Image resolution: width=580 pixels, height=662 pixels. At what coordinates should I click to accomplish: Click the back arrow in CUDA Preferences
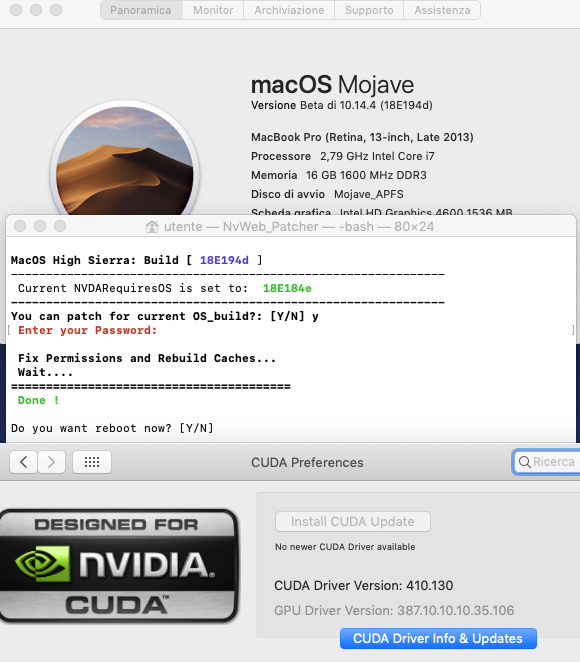pos(24,462)
